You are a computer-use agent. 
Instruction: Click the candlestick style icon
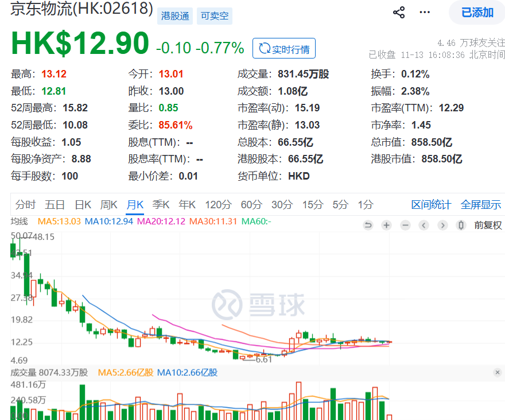pyautogui.click(x=461, y=225)
